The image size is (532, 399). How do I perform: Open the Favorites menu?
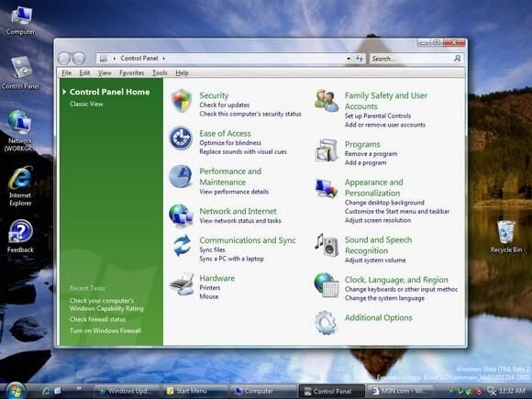132,73
